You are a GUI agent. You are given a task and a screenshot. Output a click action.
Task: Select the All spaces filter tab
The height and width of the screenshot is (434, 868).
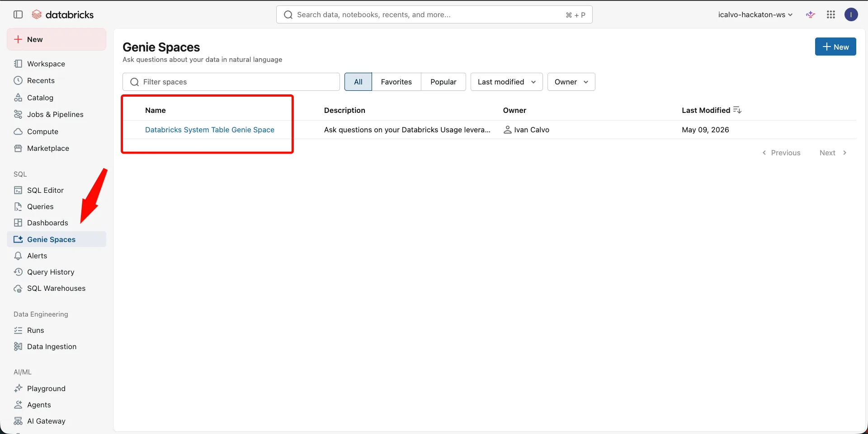click(x=358, y=82)
